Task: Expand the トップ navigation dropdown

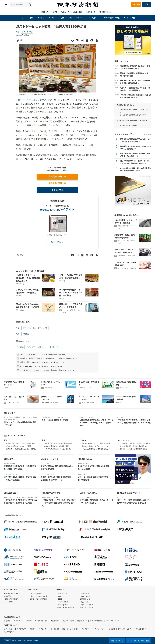Action: tap(24, 18)
